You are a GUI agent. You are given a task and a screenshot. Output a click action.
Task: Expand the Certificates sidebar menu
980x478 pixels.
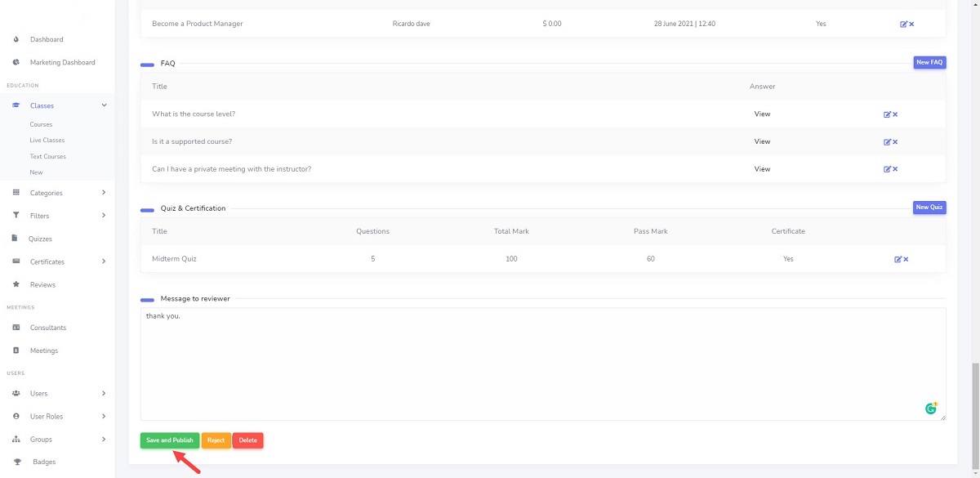point(104,261)
